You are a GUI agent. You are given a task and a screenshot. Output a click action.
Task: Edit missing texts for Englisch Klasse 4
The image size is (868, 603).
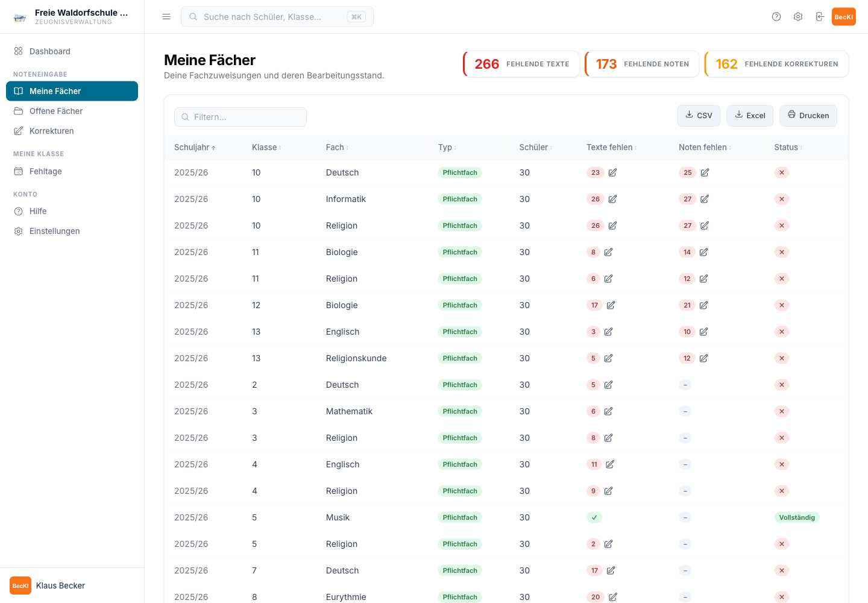pos(610,464)
